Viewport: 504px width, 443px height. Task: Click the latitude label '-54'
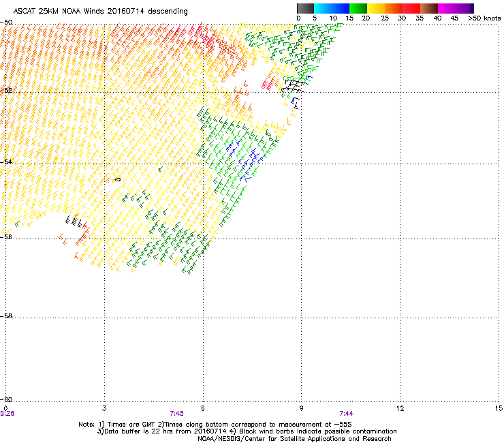(x=6, y=162)
